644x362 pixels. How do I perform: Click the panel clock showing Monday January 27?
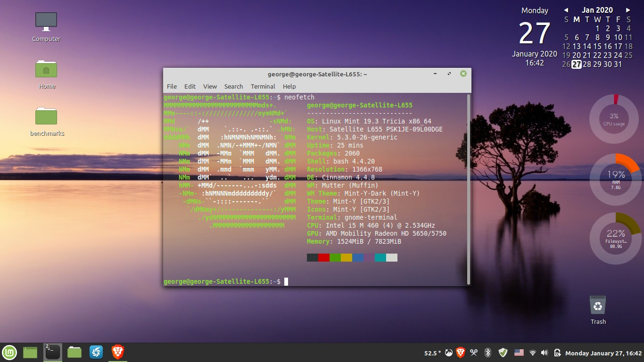coord(603,353)
